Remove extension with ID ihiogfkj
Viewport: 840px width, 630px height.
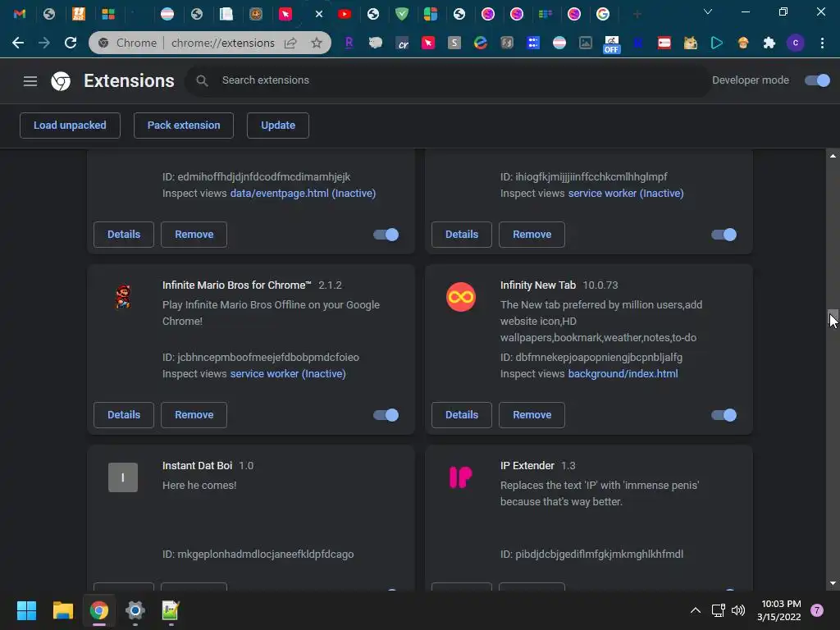tap(532, 235)
